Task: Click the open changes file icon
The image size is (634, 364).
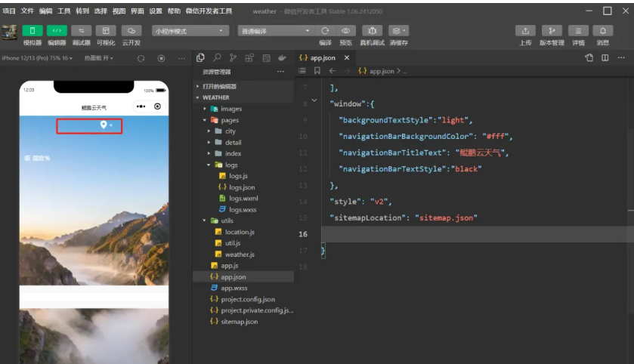Action: click(589, 57)
